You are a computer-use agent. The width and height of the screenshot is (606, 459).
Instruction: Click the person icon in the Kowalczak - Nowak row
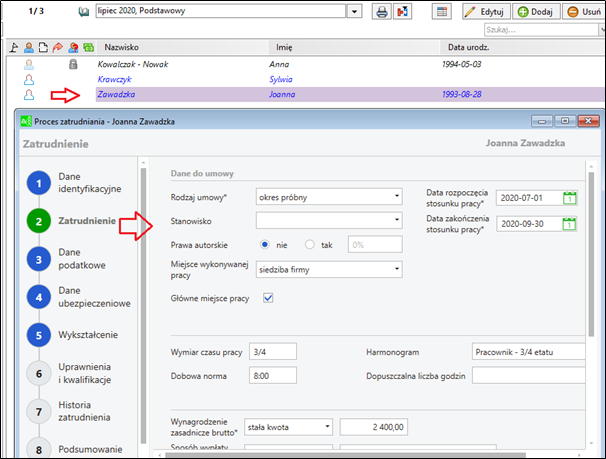[x=29, y=64]
